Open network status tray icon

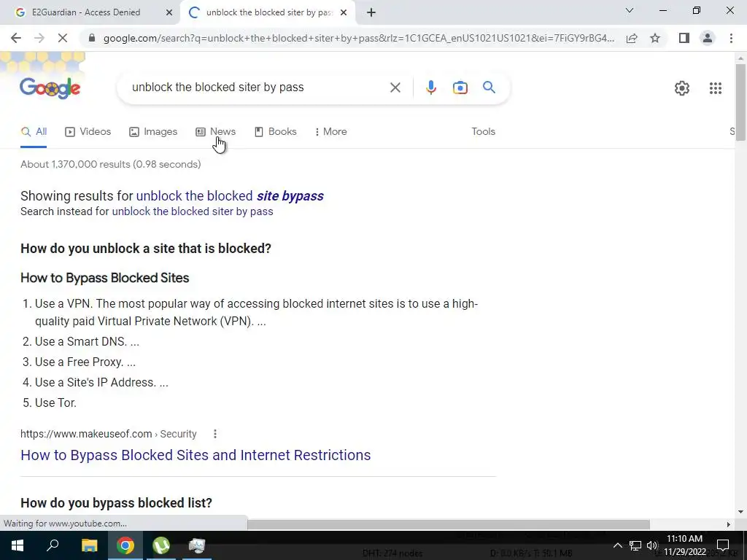(635, 545)
